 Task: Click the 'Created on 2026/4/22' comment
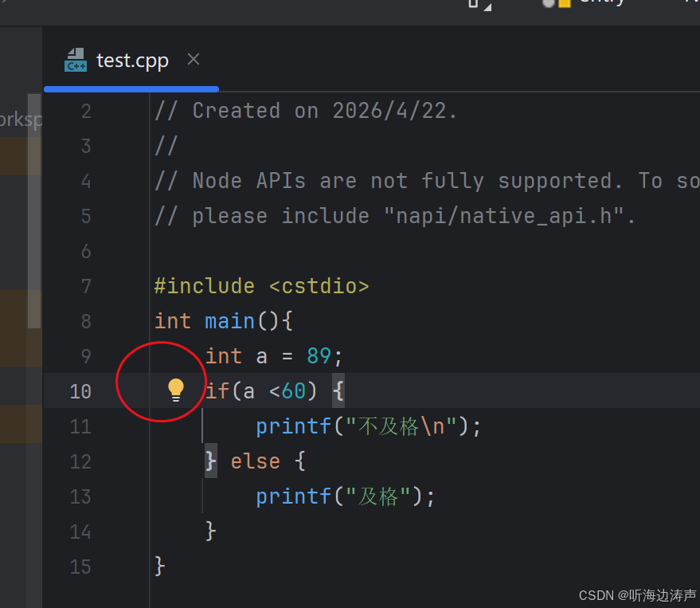(x=306, y=110)
